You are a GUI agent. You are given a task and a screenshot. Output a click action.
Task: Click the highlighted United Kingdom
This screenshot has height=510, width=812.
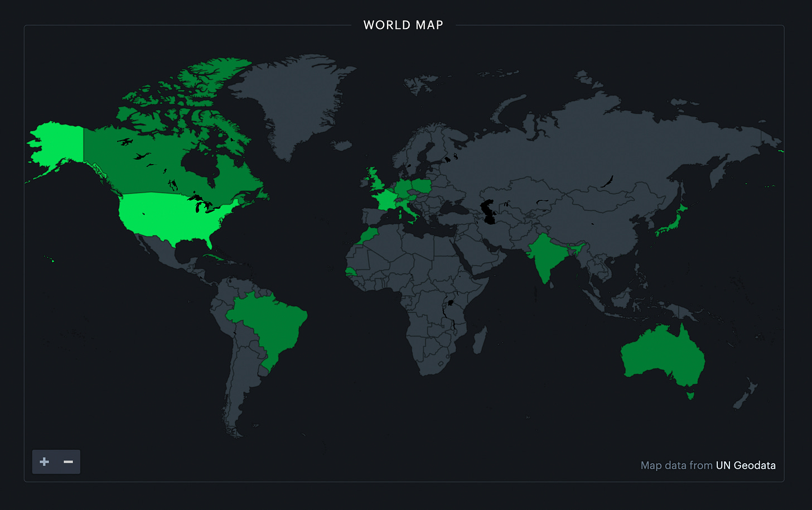coord(377,184)
